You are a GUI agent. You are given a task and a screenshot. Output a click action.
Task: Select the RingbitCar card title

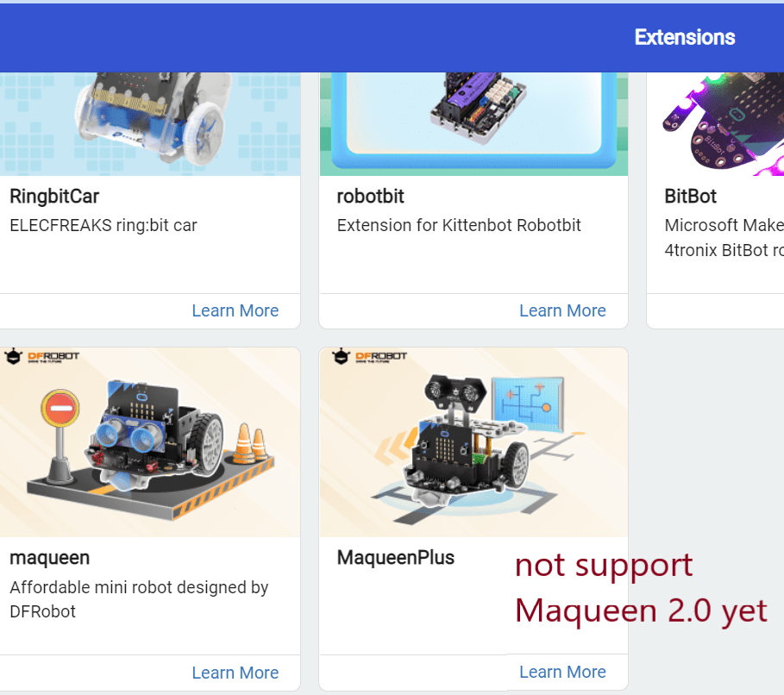54,196
